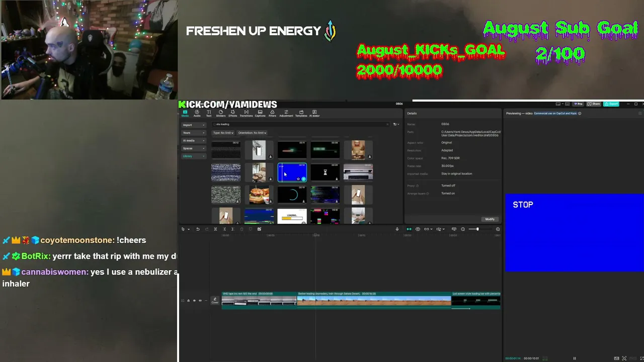Open the Captions tab
This screenshot has height=362, width=644.
click(x=260, y=114)
